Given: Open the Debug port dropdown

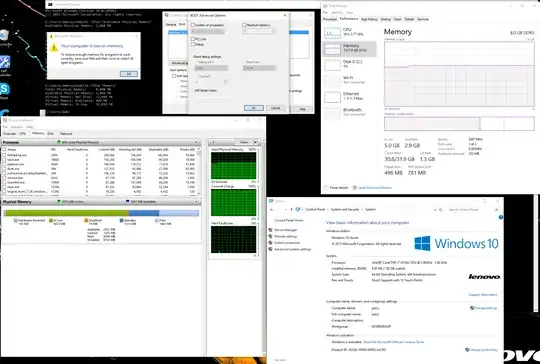Looking at the screenshot, I should pos(211,68).
